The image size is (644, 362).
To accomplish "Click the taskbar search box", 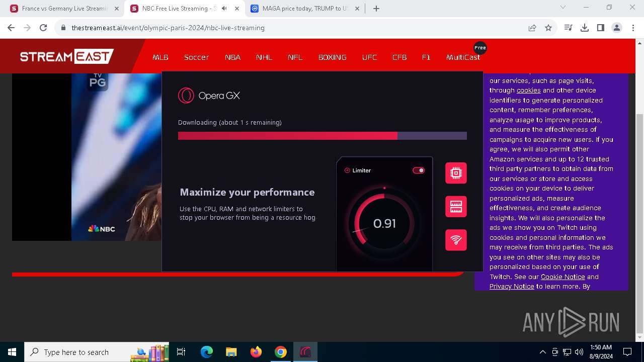I will (x=97, y=352).
